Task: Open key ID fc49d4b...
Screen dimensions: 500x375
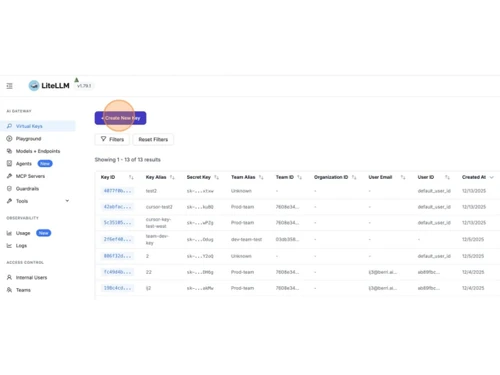Action: tap(117, 272)
